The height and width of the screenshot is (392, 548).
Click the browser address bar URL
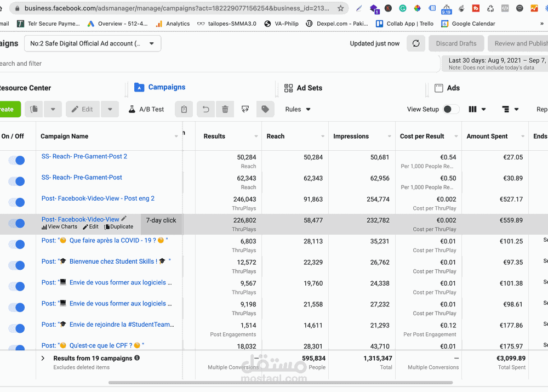177,8
